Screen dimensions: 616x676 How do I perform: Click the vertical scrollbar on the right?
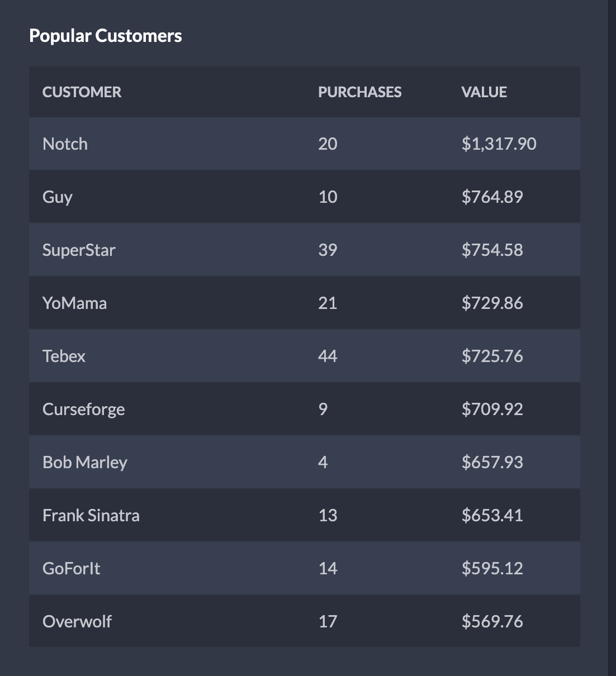(612, 335)
